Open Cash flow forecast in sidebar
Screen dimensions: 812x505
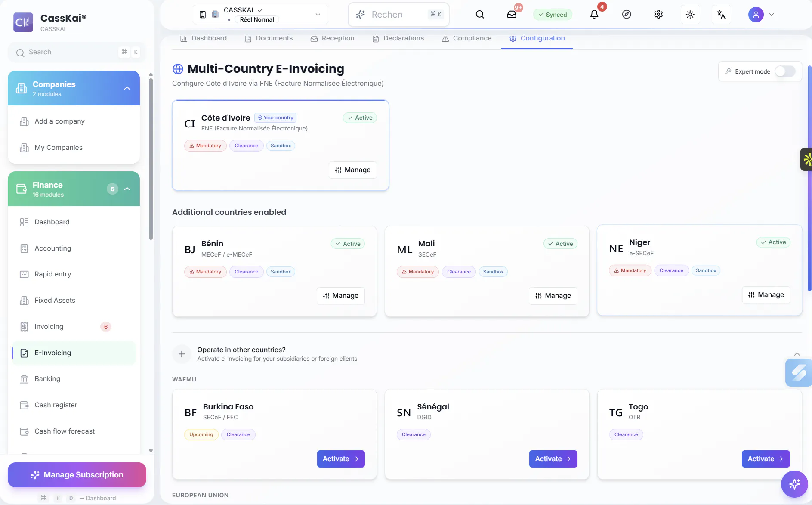pyautogui.click(x=74, y=431)
